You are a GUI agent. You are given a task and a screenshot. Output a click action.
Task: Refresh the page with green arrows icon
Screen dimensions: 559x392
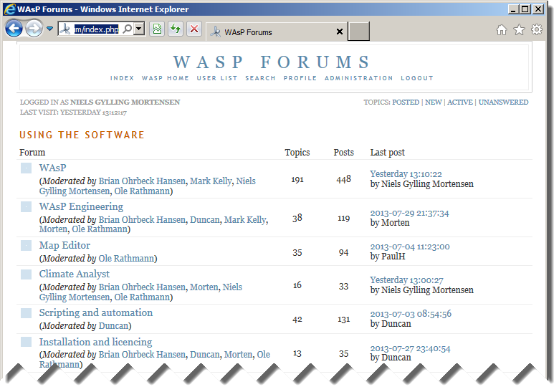pos(176,29)
